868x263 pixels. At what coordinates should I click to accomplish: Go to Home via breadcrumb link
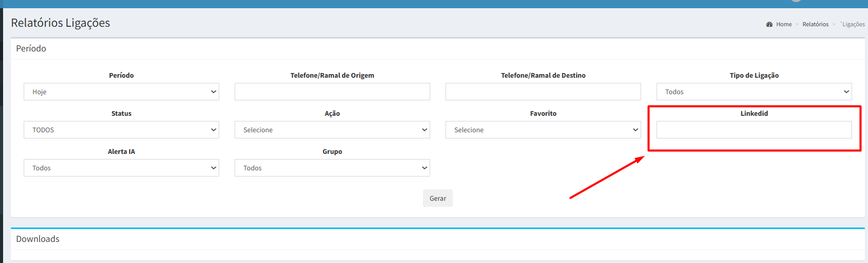click(x=784, y=24)
